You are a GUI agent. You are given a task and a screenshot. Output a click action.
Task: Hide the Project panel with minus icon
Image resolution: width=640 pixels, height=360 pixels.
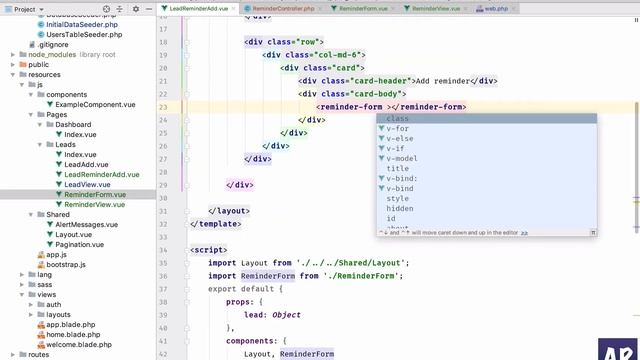(x=149, y=9)
